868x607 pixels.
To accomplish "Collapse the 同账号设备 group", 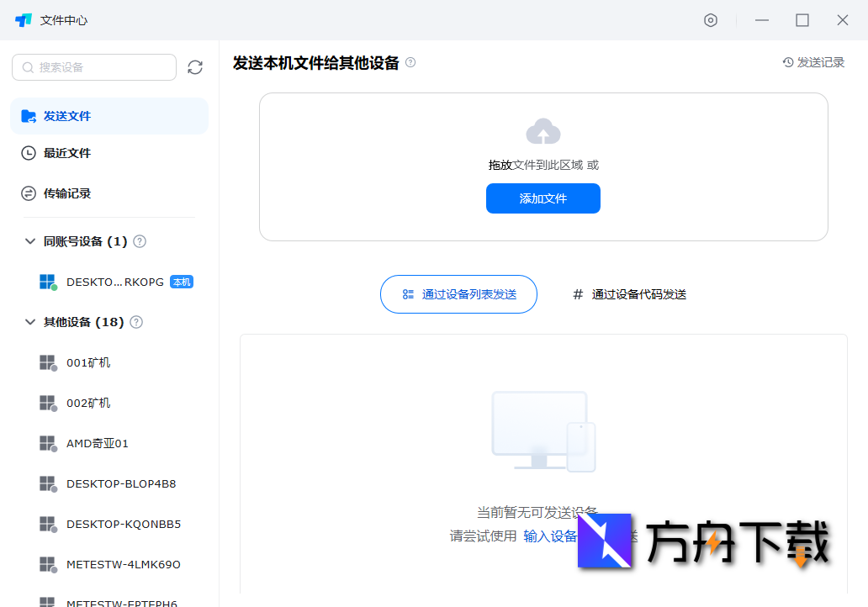I will [29, 240].
